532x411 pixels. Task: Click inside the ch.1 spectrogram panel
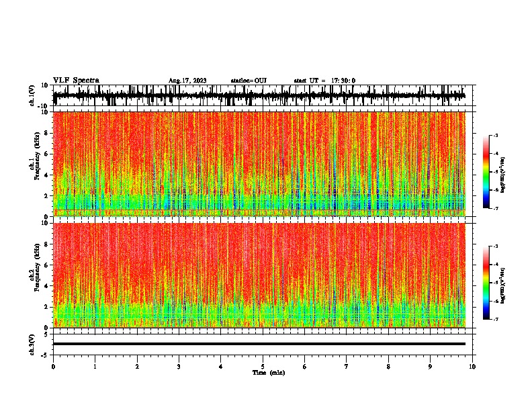pos(259,164)
